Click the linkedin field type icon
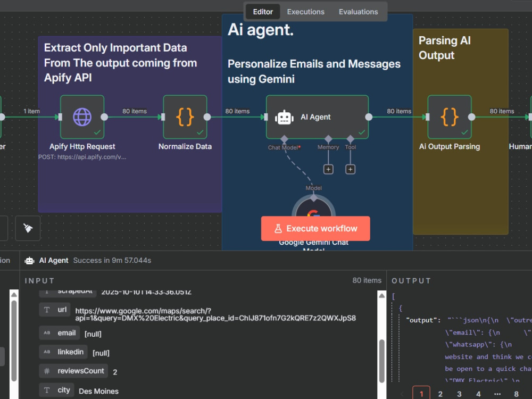The width and height of the screenshot is (532, 399). pos(47,352)
